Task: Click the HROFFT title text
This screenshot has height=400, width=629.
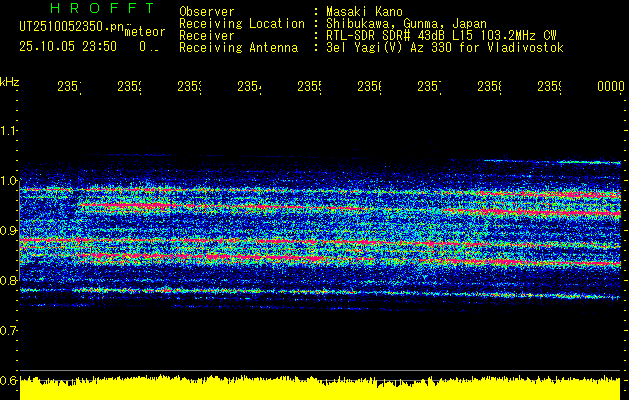Action: tap(102, 8)
